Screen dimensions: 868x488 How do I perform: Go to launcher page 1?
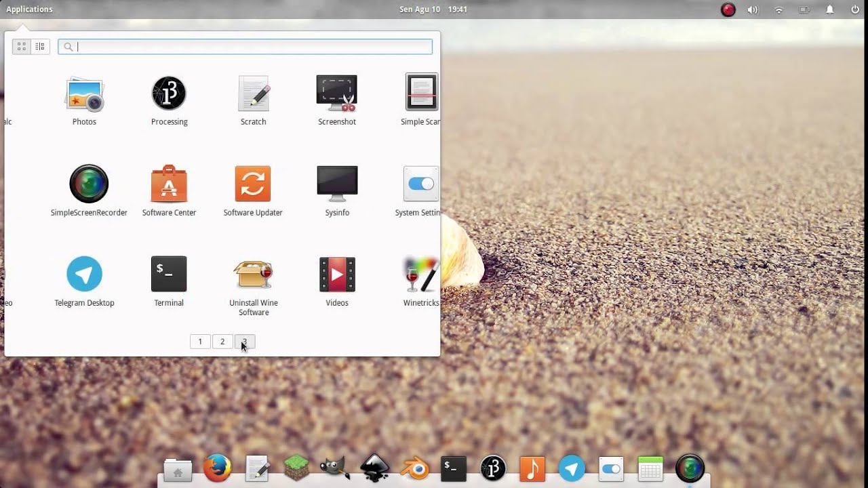click(200, 342)
